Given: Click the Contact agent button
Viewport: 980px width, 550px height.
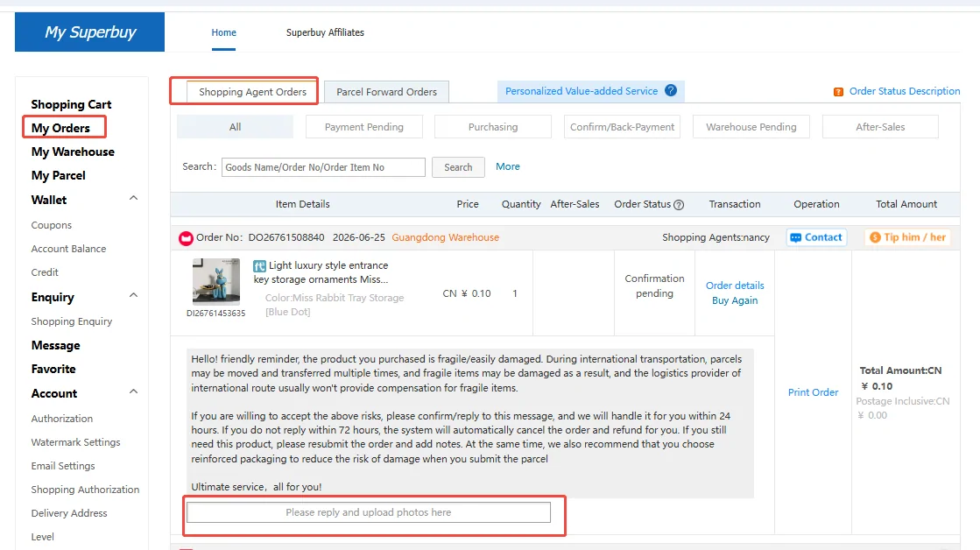Looking at the screenshot, I should (816, 237).
